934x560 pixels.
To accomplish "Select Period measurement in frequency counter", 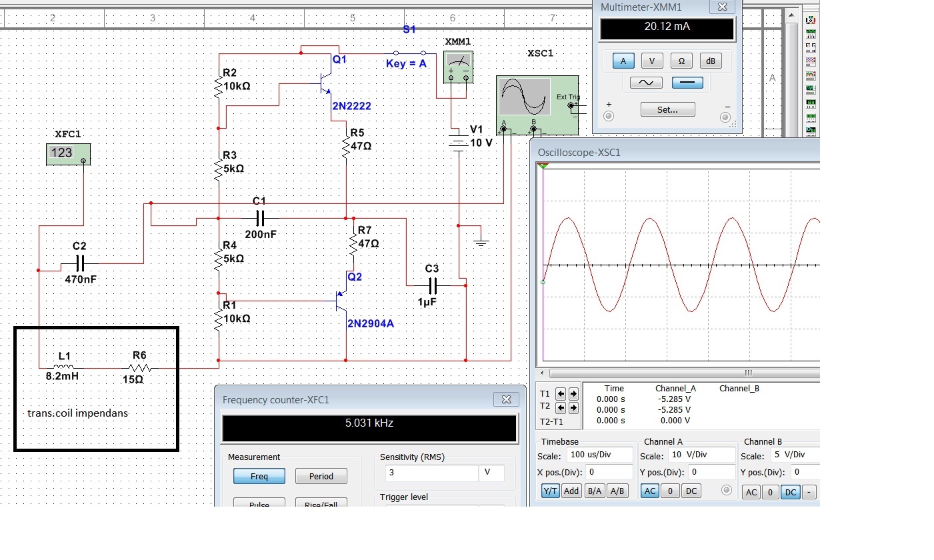I will [321, 477].
